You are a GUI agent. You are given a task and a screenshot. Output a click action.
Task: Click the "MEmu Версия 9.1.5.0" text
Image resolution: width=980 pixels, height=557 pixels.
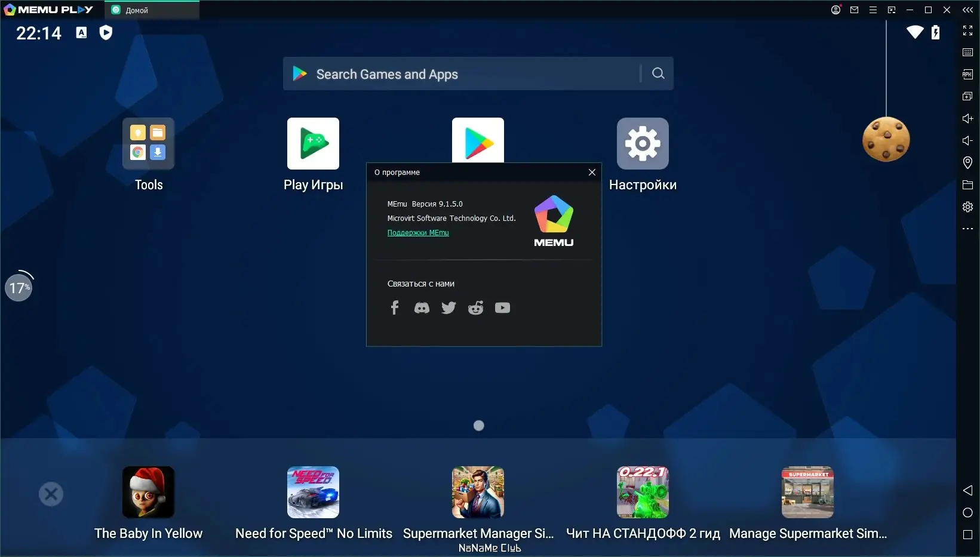pyautogui.click(x=425, y=204)
